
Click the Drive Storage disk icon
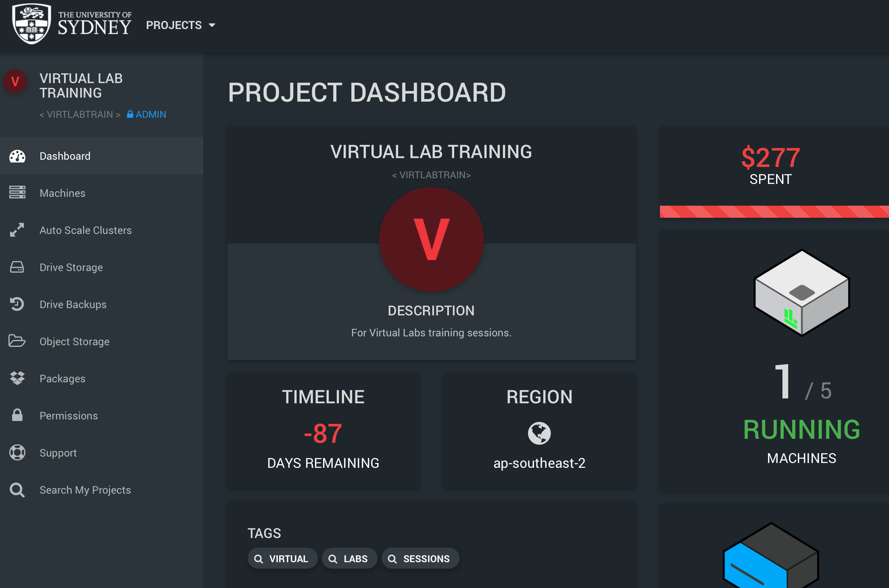click(x=17, y=267)
